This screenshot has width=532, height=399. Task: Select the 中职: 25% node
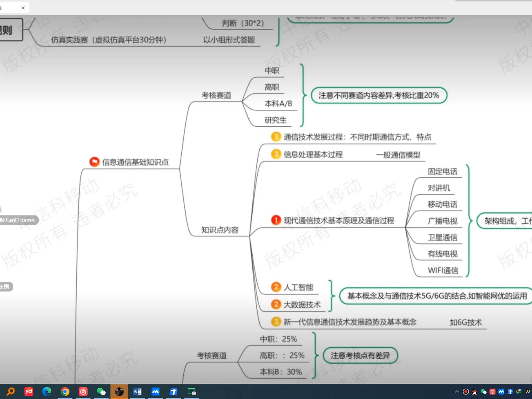(x=278, y=339)
